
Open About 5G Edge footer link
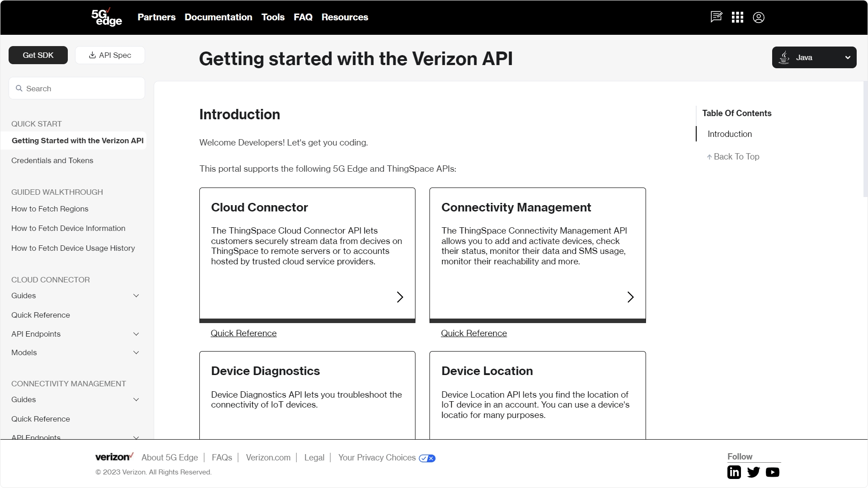170,457
